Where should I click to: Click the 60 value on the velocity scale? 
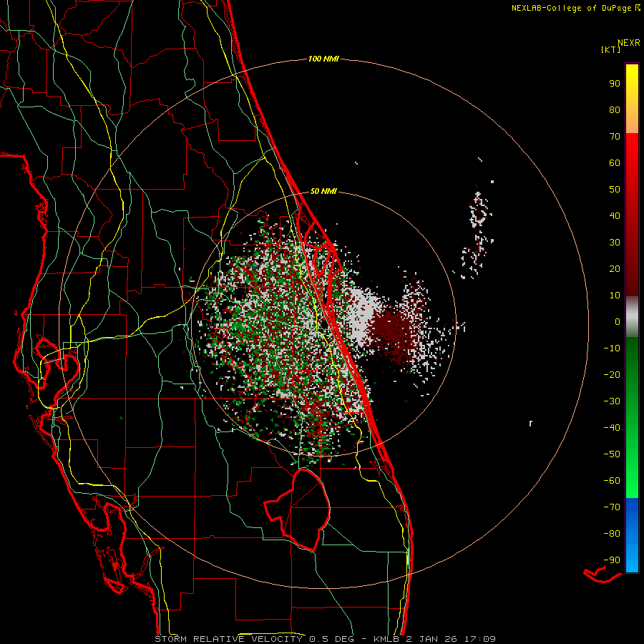tap(615, 163)
